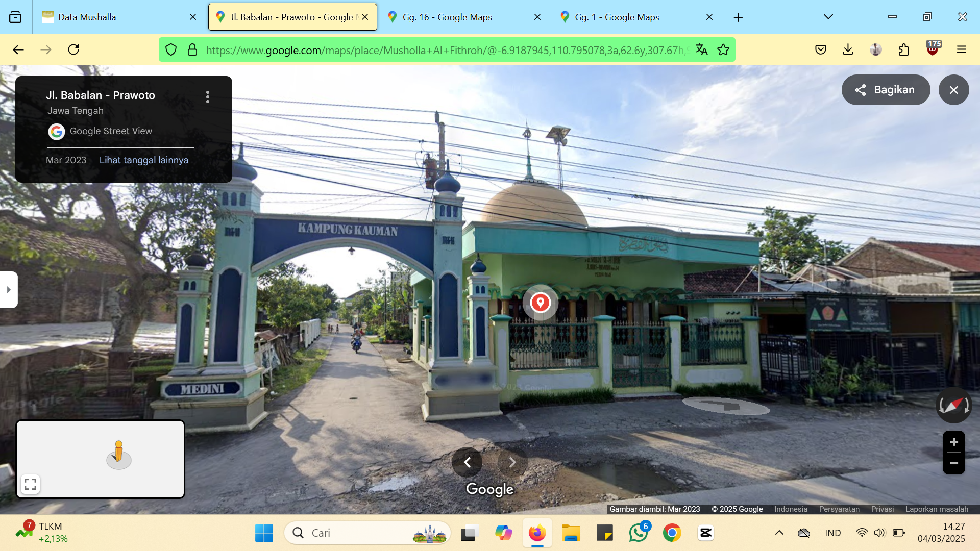Open Privasi privacy link
This screenshot has height=551, width=980.
882,509
